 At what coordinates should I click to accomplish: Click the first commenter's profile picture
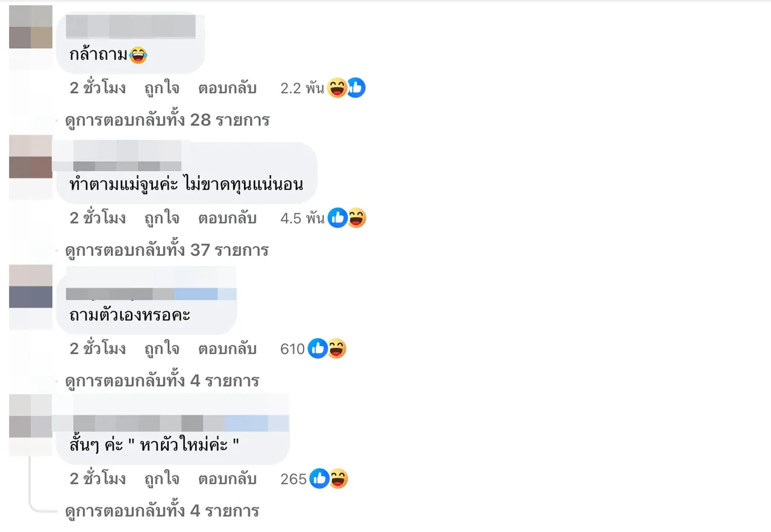coord(30,27)
